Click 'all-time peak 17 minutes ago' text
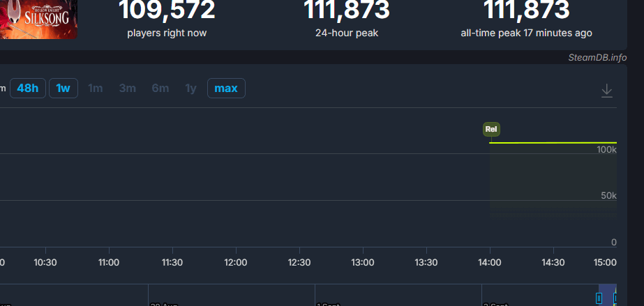This screenshot has width=644, height=306. pos(527,33)
